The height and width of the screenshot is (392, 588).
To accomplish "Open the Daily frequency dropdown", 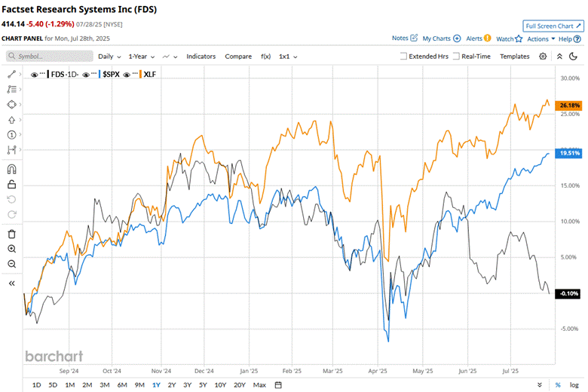I will click(109, 57).
